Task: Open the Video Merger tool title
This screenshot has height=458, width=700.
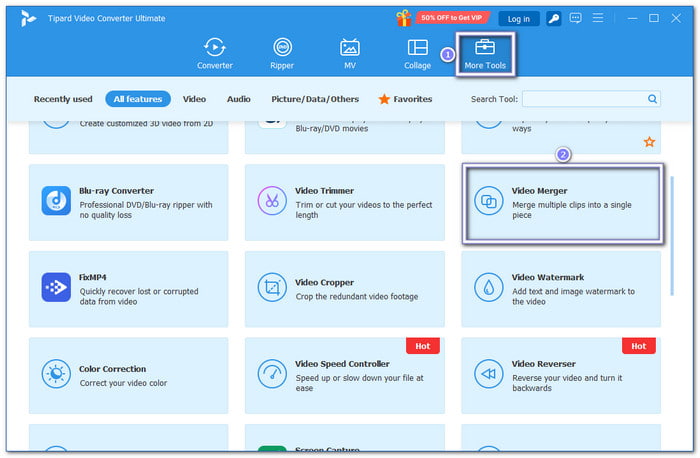Action: pyautogui.click(x=539, y=191)
